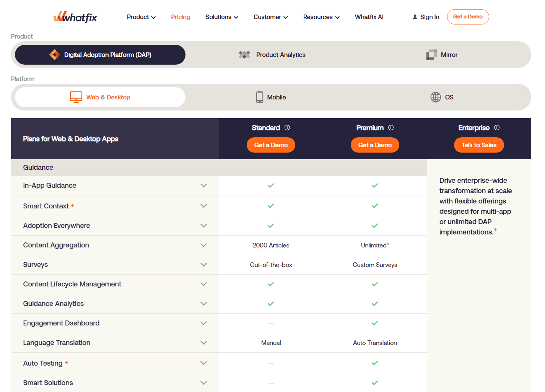
Task: Click the '2000 Articles' cell
Action: coord(271,245)
